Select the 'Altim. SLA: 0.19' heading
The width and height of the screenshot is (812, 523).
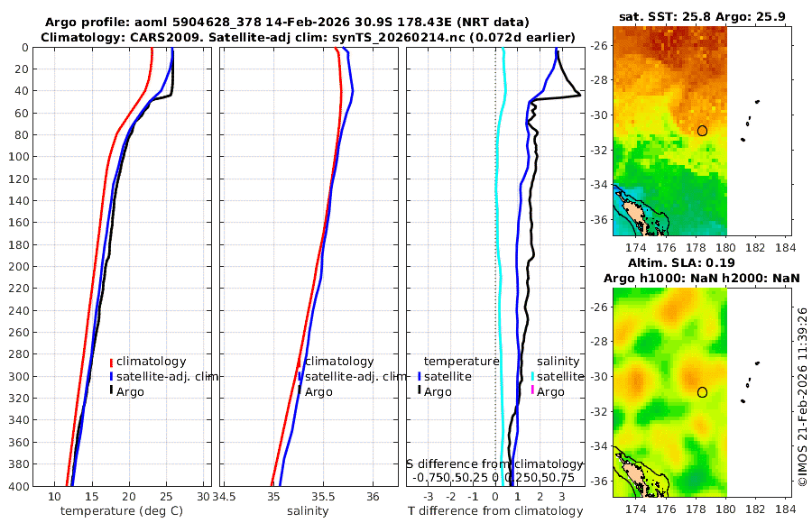681,263
